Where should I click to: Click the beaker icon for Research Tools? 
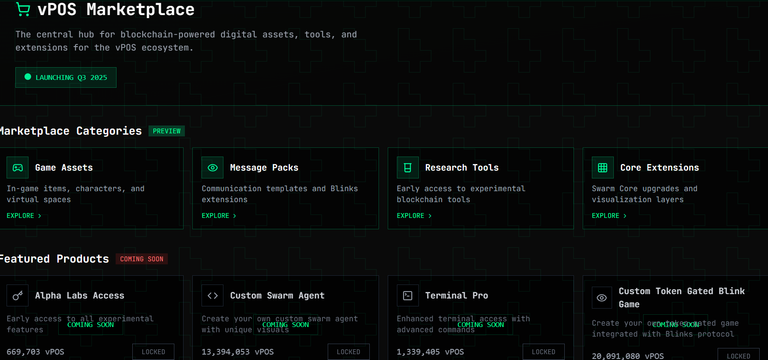pyautogui.click(x=408, y=168)
